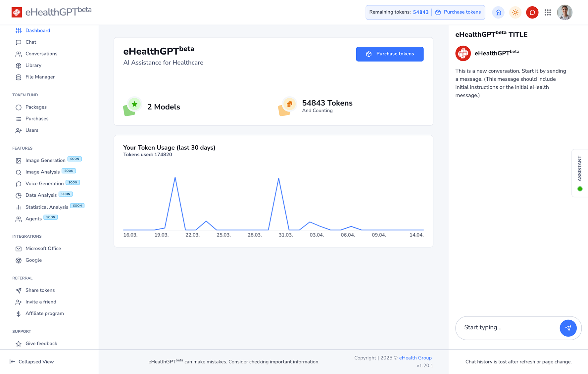Click the blue Purchase tokens button
588x374 pixels.
click(390, 54)
